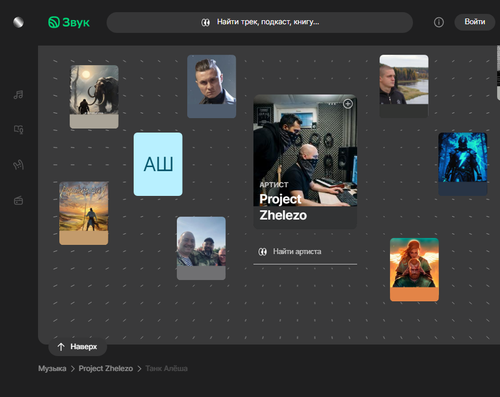Open the man with mohawk portrait card
This screenshot has width=500, height=397.
pyautogui.click(x=212, y=86)
